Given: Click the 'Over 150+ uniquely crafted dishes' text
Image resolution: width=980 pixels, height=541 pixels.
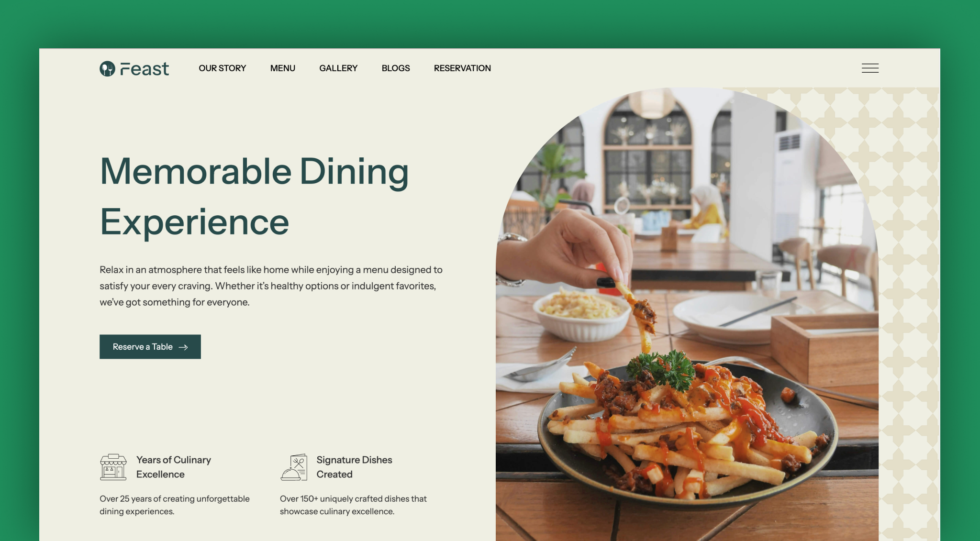Looking at the screenshot, I should 353,505.
